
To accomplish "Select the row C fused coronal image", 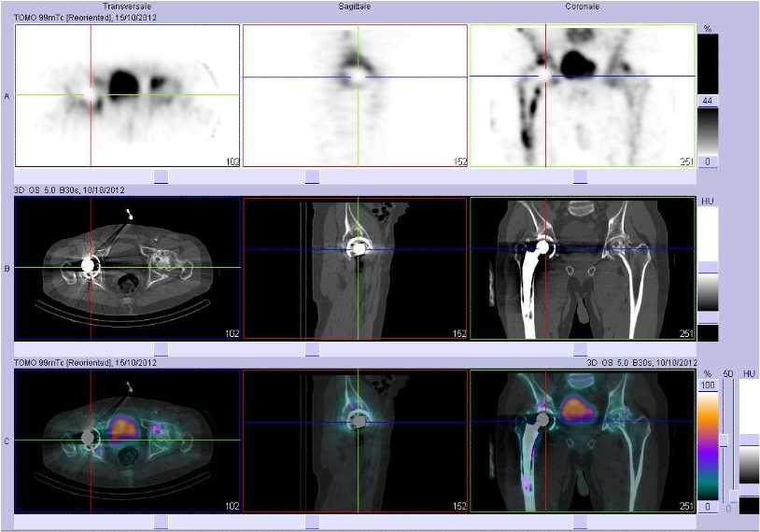I will [x=583, y=441].
